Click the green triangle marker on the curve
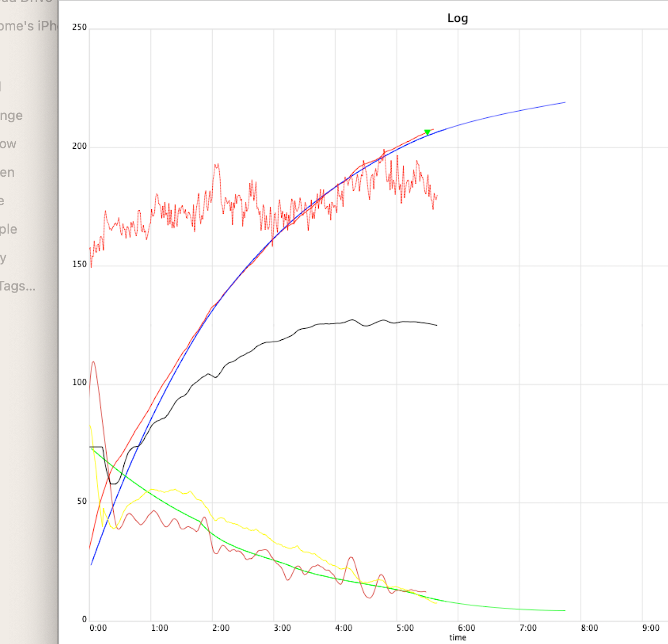 [427, 133]
